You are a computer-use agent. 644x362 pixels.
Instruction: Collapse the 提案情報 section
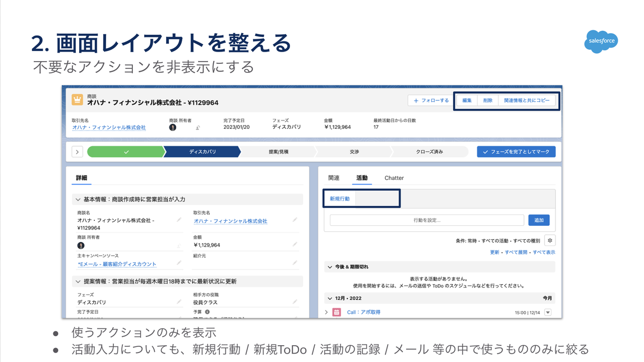click(x=78, y=281)
